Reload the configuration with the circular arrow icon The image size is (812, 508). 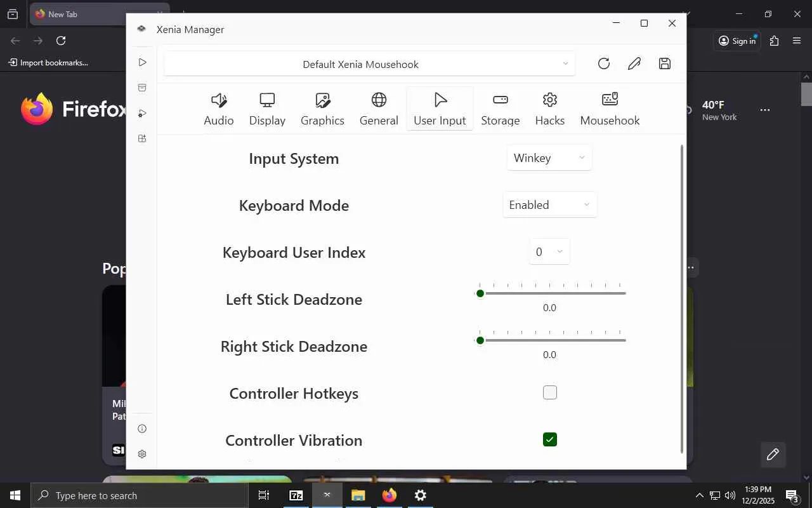[x=604, y=63]
